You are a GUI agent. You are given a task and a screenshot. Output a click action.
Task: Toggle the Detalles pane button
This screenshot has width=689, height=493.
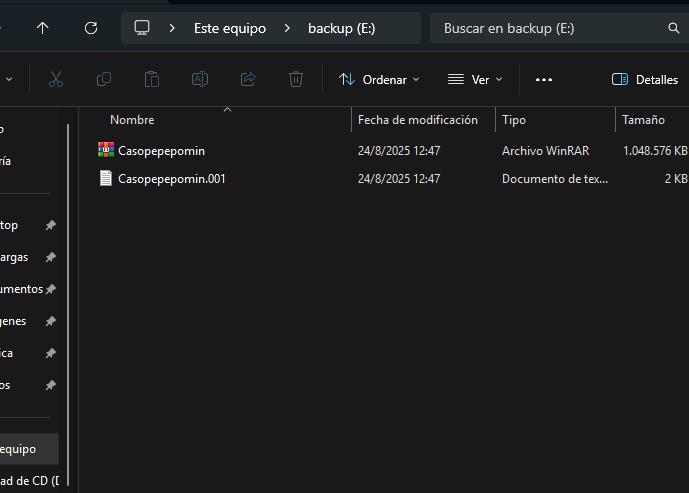[x=644, y=79]
